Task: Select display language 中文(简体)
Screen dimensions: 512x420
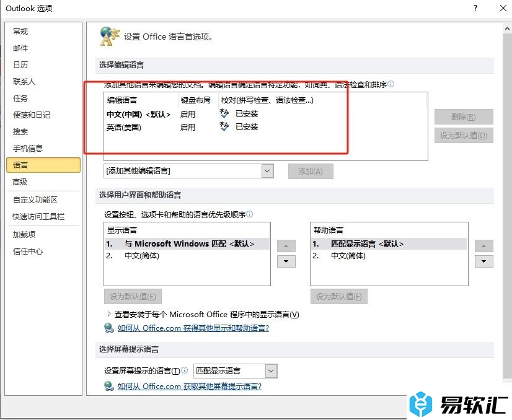Action: (x=187, y=256)
